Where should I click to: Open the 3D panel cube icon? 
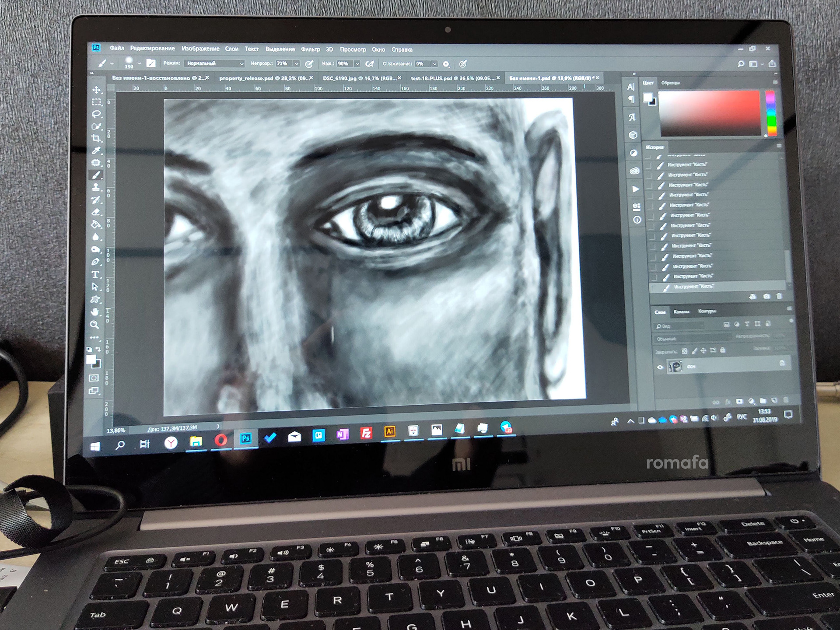pyautogui.click(x=633, y=135)
